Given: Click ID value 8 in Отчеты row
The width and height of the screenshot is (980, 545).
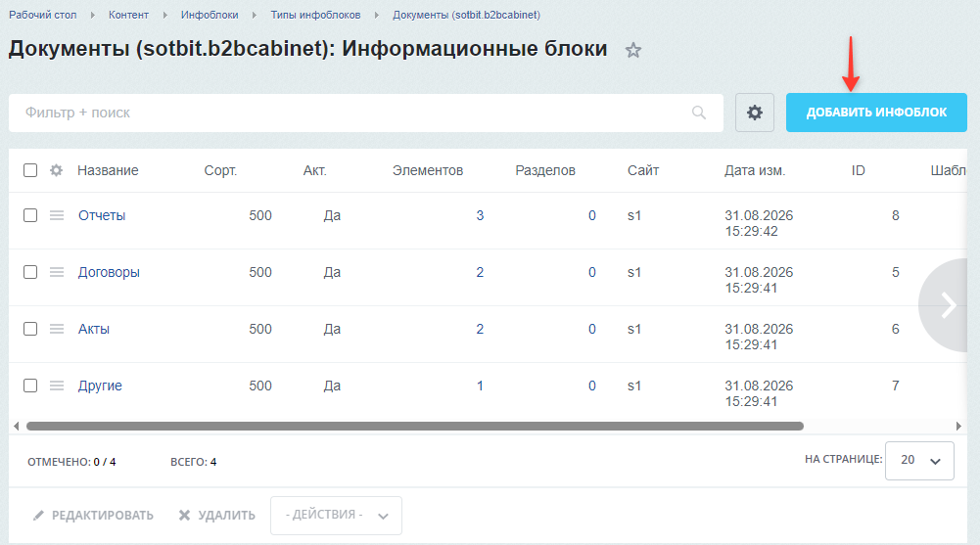Looking at the screenshot, I should 895,215.
